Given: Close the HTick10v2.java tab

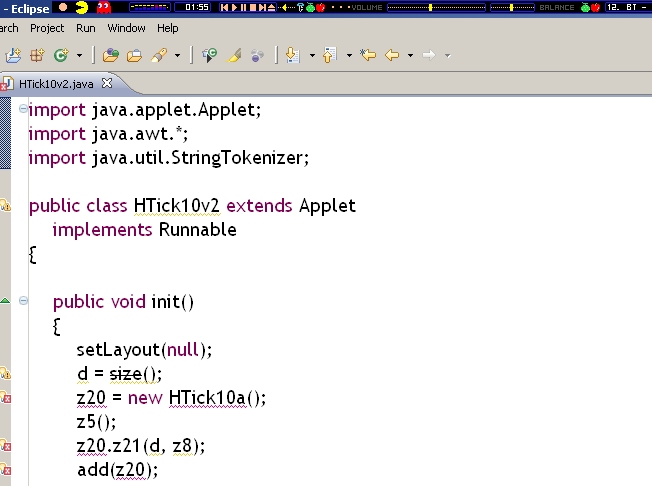Looking at the screenshot, I should pos(107,83).
